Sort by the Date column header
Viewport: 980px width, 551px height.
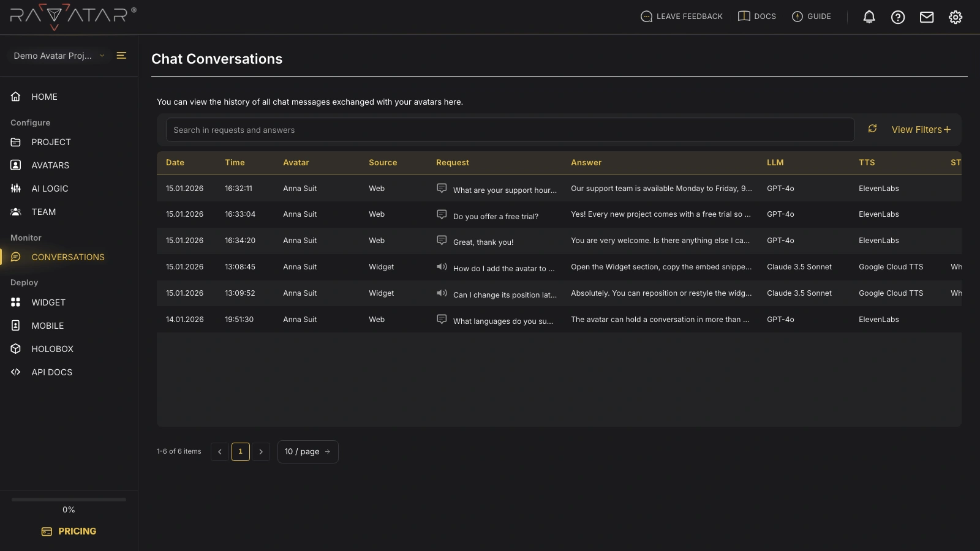click(x=175, y=162)
